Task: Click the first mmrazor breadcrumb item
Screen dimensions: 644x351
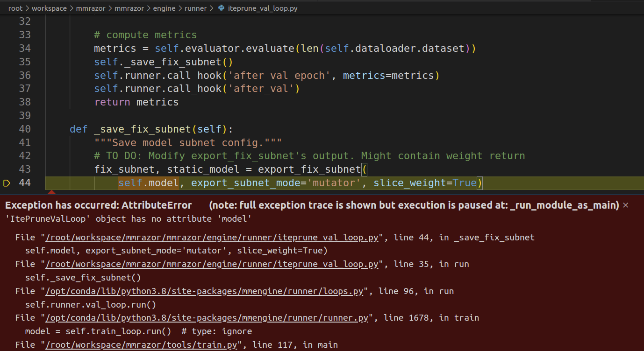Action: 91,8
